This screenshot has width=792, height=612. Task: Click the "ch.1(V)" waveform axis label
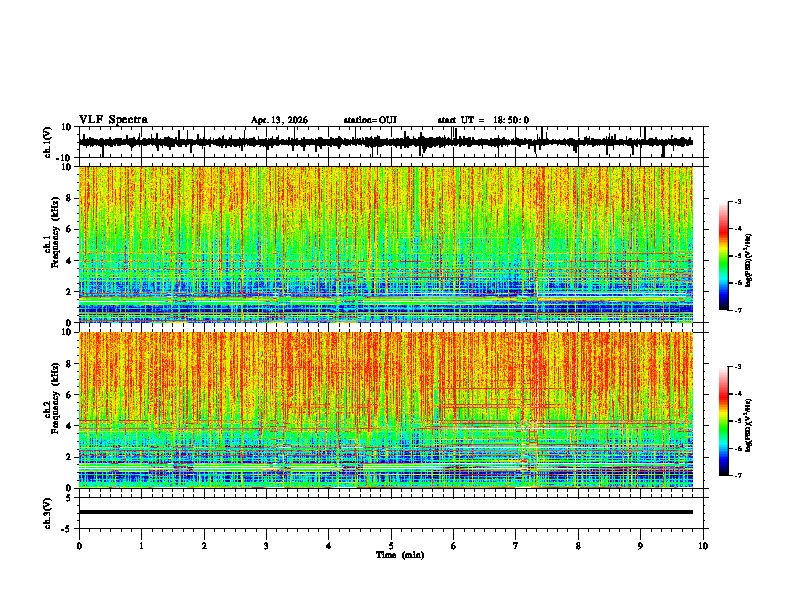click(48, 142)
